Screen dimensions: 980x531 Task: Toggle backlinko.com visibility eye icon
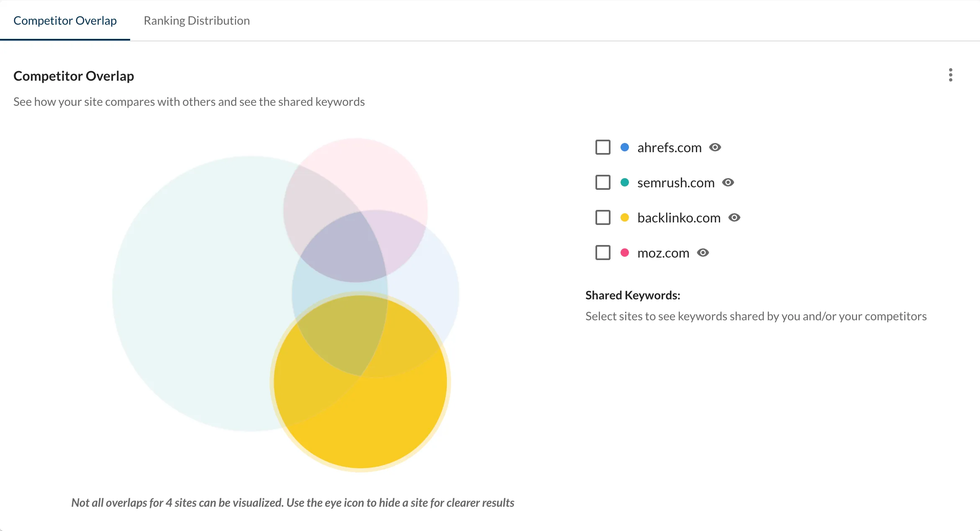pos(734,217)
